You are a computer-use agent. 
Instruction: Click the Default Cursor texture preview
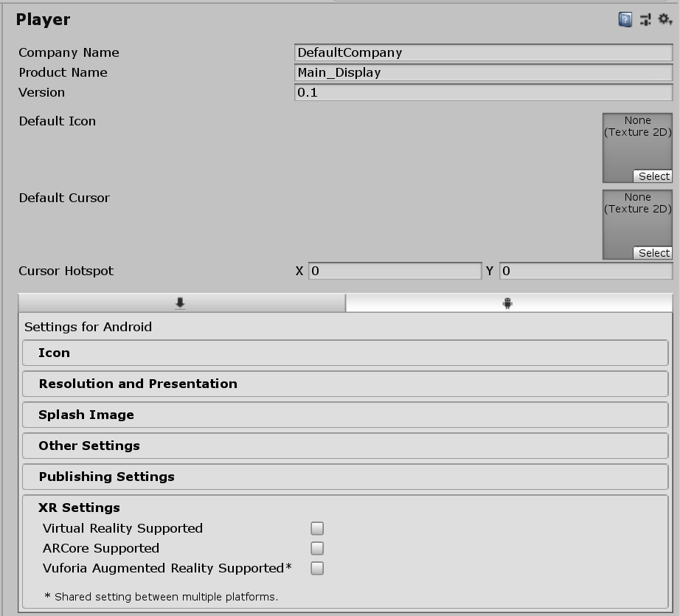(637, 225)
